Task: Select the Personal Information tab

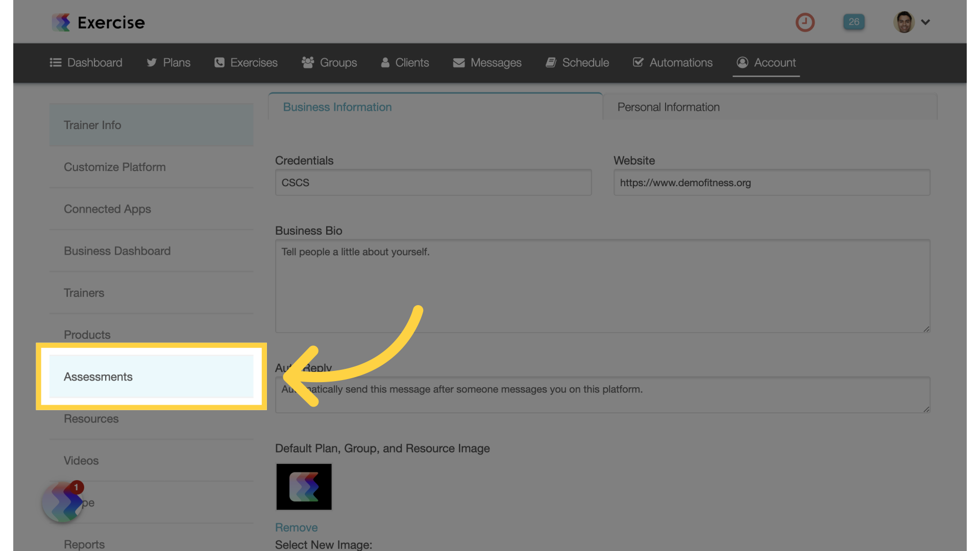Action: point(668,106)
